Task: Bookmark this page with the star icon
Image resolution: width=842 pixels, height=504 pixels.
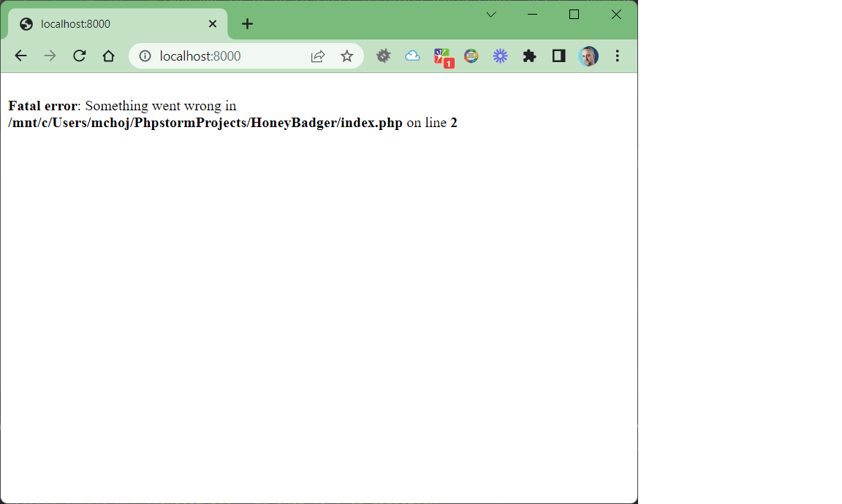Action: coord(347,56)
